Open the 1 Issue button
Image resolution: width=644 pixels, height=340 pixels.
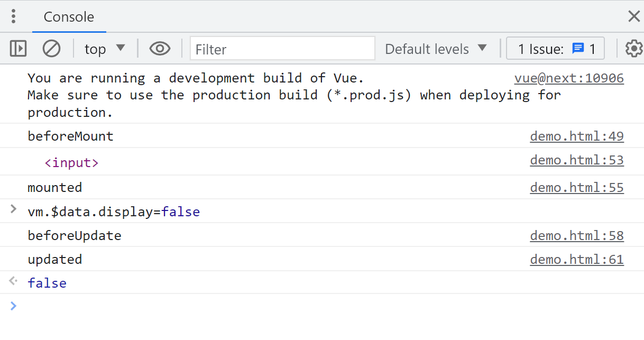point(555,49)
